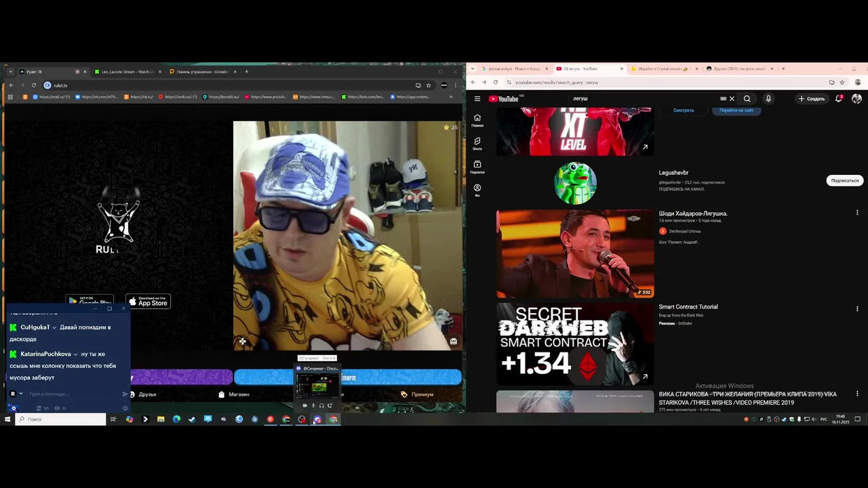
Task: Open YouTube account avatar menu
Action: [x=856, y=99]
